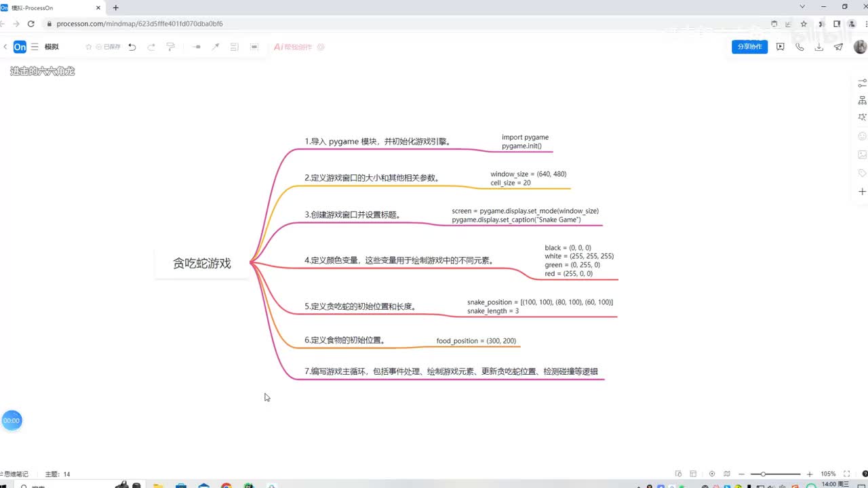
Task: Select topic 6.定义食物的初始位置
Action: click(x=345, y=340)
